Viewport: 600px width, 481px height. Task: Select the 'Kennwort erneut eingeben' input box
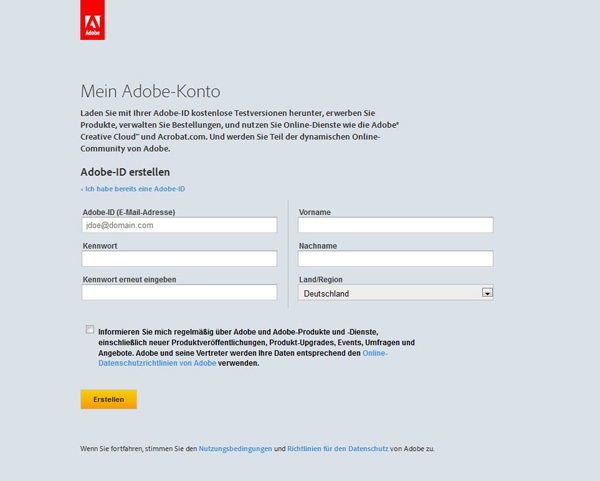[x=179, y=293]
